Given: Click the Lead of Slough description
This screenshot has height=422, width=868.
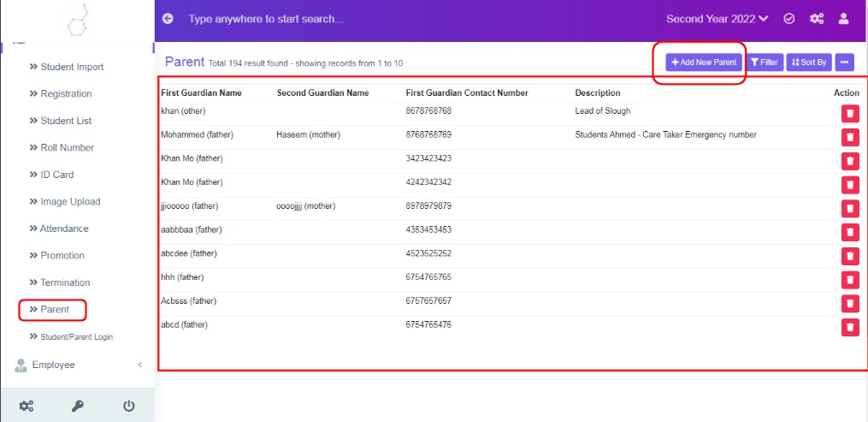Looking at the screenshot, I should (603, 110).
